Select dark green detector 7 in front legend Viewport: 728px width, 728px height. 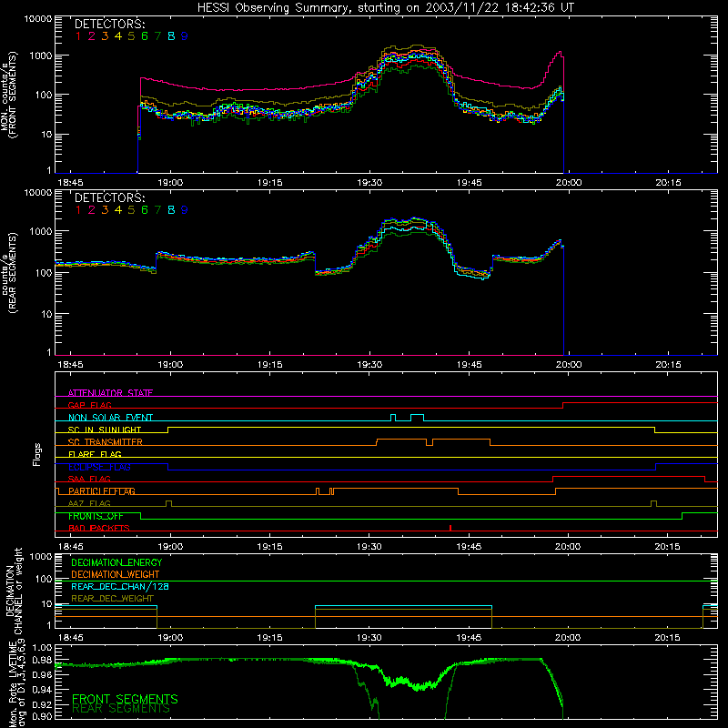(x=157, y=36)
